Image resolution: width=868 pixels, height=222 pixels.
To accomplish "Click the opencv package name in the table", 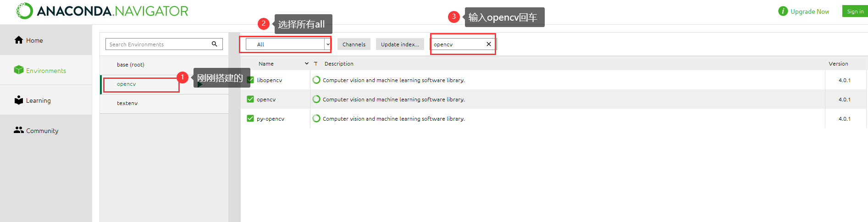I will click(266, 100).
